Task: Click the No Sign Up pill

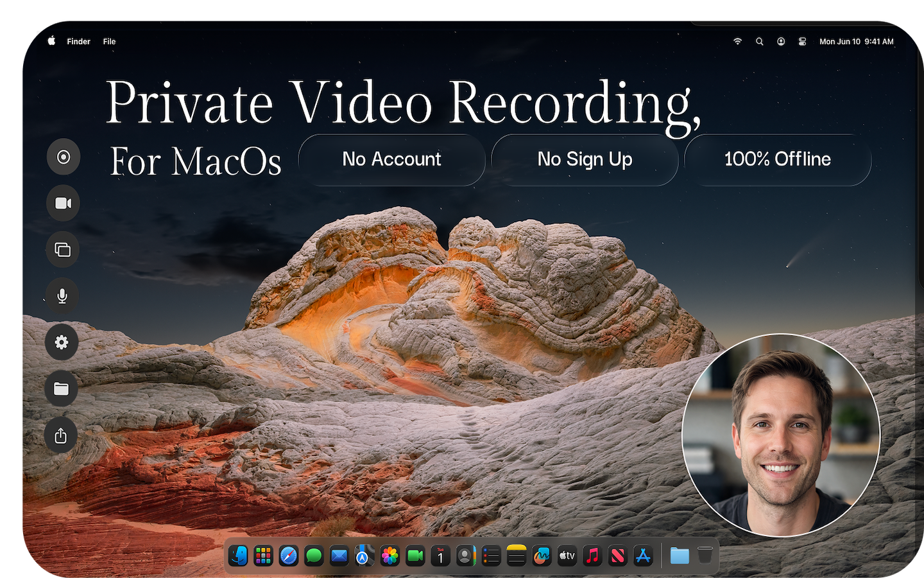Action: coord(585,159)
